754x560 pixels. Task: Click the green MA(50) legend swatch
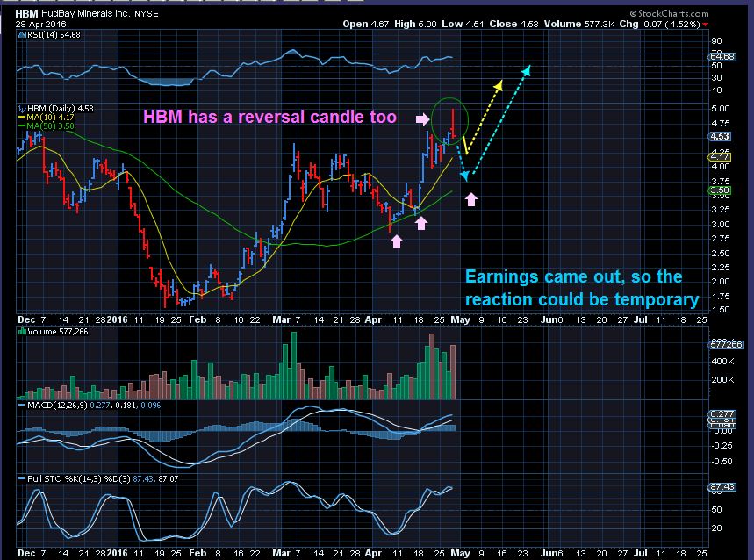[22, 126]
